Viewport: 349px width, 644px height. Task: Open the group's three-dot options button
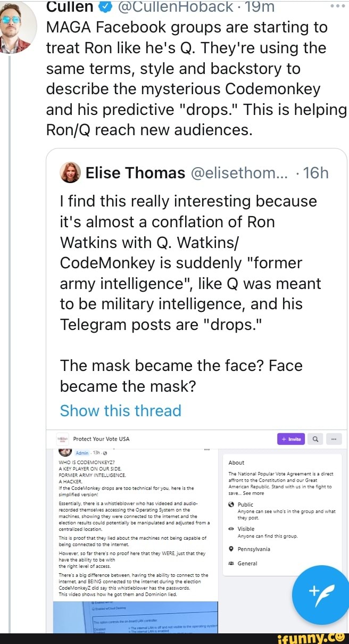pos(334,439)
